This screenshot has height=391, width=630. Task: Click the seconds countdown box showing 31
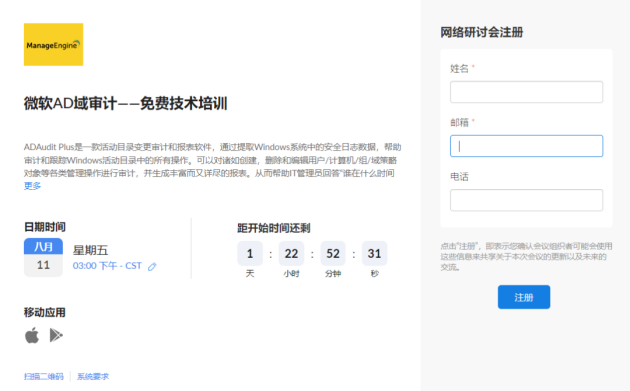374,254
